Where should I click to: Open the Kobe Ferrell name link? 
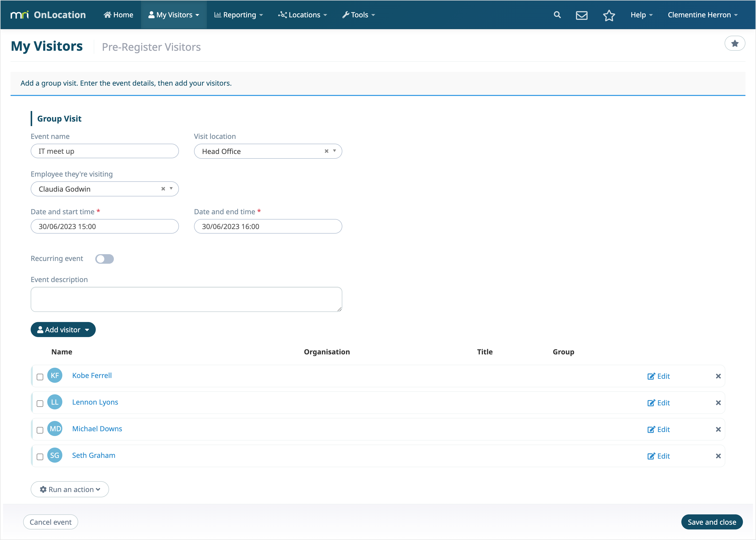92,375
